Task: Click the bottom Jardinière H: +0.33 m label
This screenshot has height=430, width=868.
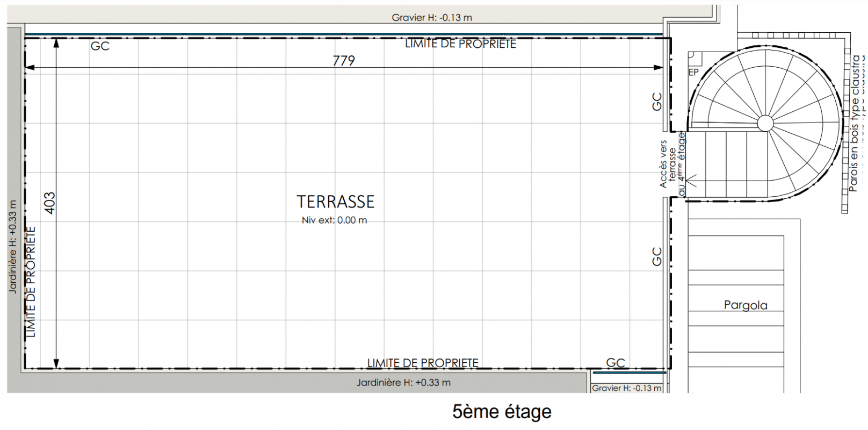Action: (403, 383)
